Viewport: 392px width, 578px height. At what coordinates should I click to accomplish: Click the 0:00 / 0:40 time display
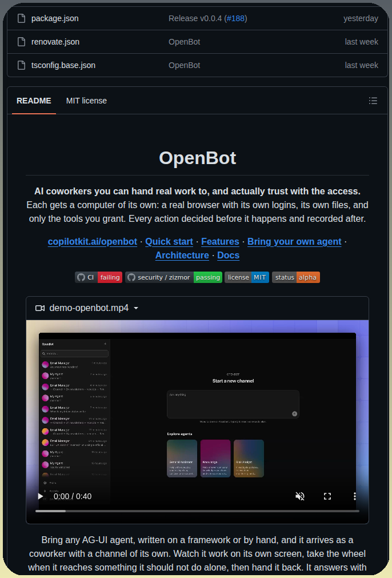pos(73,496)
